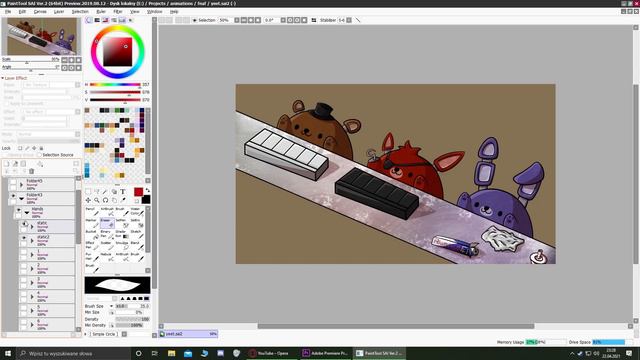Select the Eraser tool
The height and width of the screenshot is (360, 640).
coord(107,222)
